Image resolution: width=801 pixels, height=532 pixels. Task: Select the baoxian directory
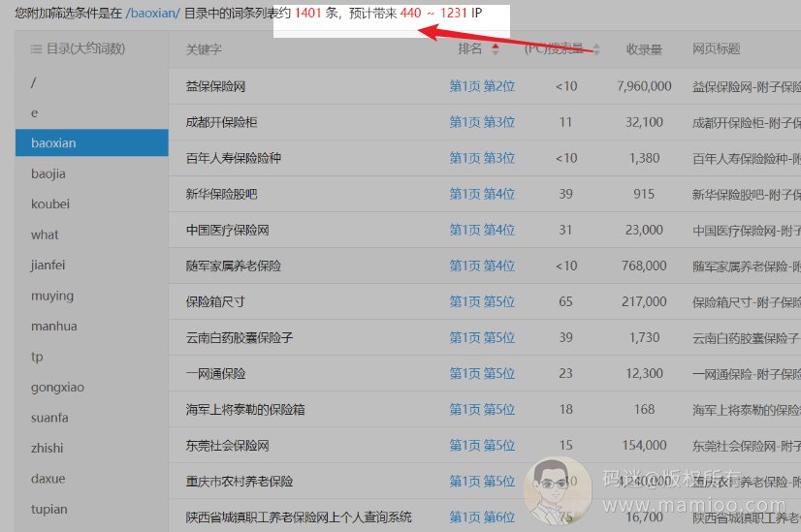click(x=91, y=142)
